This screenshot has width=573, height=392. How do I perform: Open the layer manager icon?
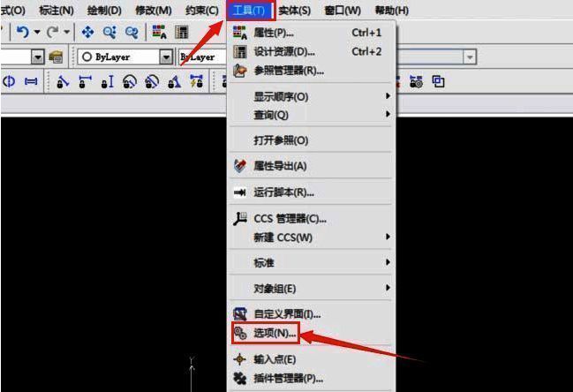click(56, 57)
